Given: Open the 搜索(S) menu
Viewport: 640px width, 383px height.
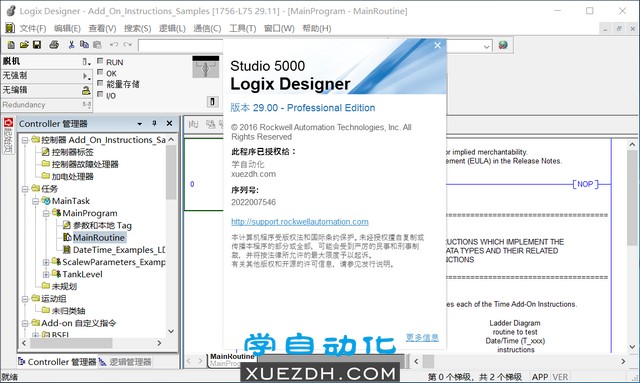Looking at the screenshot, I should [138, 28].
